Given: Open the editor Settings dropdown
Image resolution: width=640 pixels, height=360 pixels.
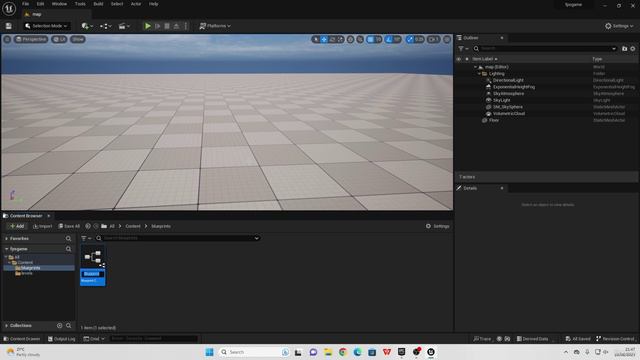Looking at the screenshot, I should click(619, 26).
